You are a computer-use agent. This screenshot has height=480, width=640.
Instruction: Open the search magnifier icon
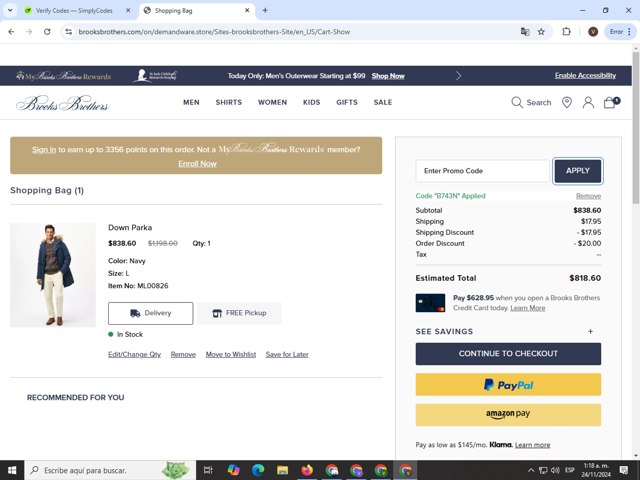pos(517,102)
